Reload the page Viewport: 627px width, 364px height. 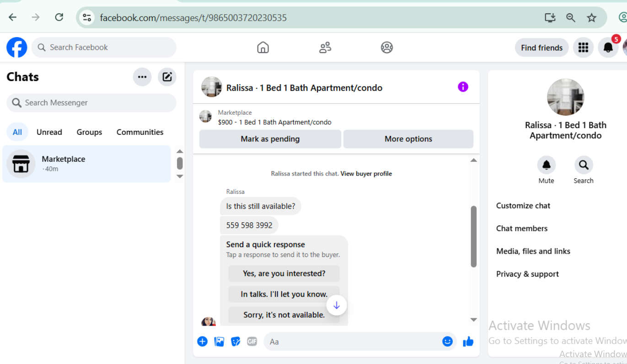(59, 17)
